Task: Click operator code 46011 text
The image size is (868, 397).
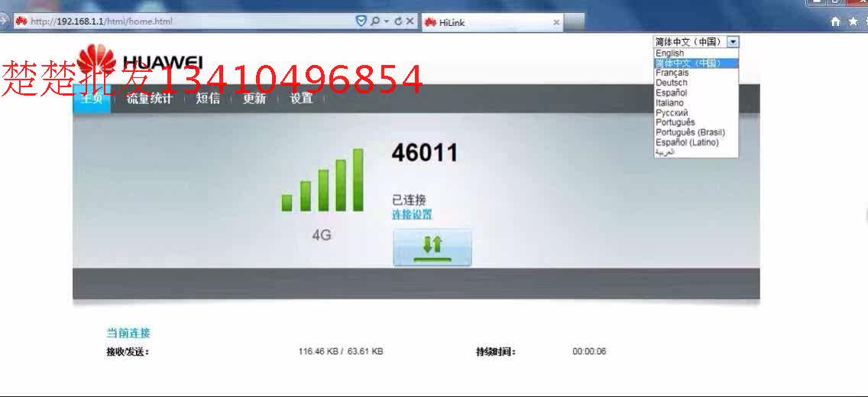Action: [425, 153]
